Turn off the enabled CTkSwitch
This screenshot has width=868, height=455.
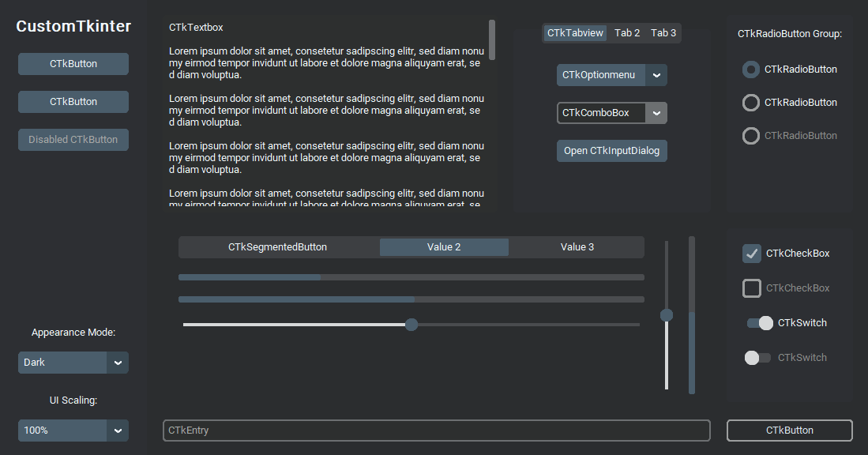(x=759, y=323)
